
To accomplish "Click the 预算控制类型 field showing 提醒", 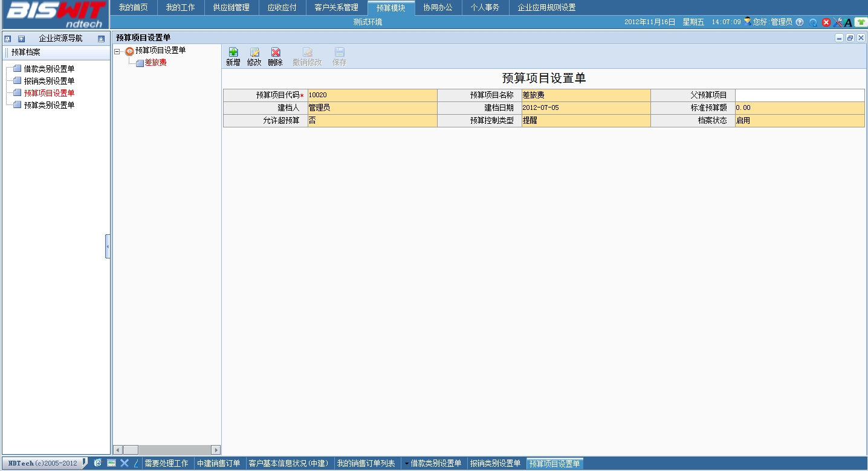I will 586,121.
